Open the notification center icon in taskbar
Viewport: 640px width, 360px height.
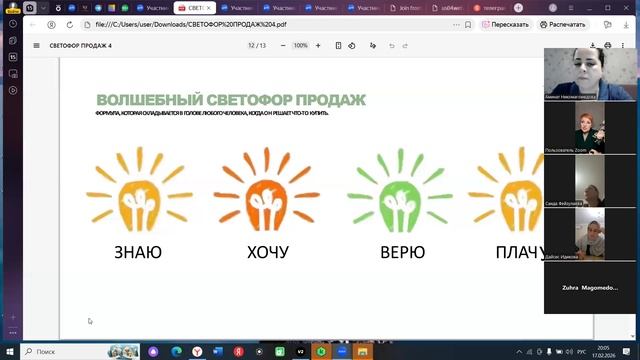(x=627, y=351)
